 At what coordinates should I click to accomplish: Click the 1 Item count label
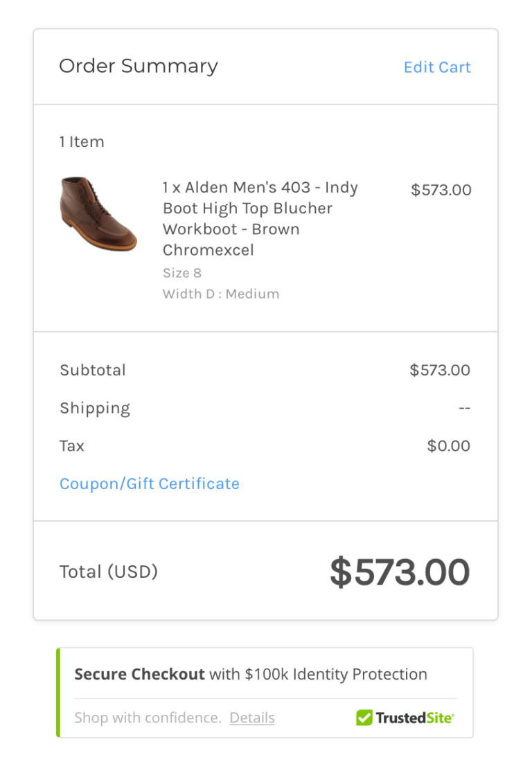[x=82, y=141]
